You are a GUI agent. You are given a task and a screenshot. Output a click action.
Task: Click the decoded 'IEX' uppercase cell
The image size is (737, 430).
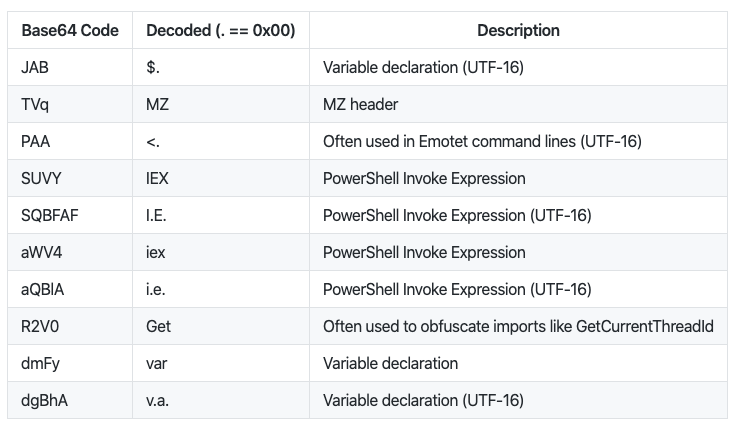(158, 179)
